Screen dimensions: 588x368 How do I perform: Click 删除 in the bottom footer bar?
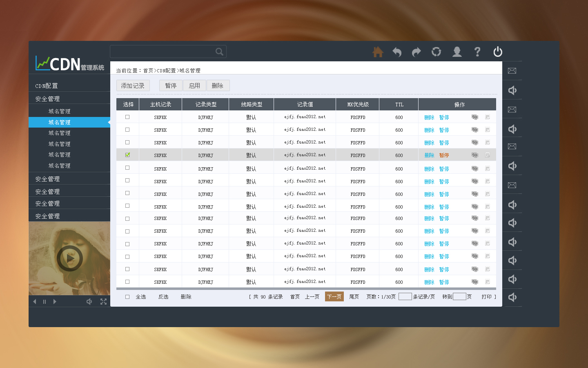[186, 297]
